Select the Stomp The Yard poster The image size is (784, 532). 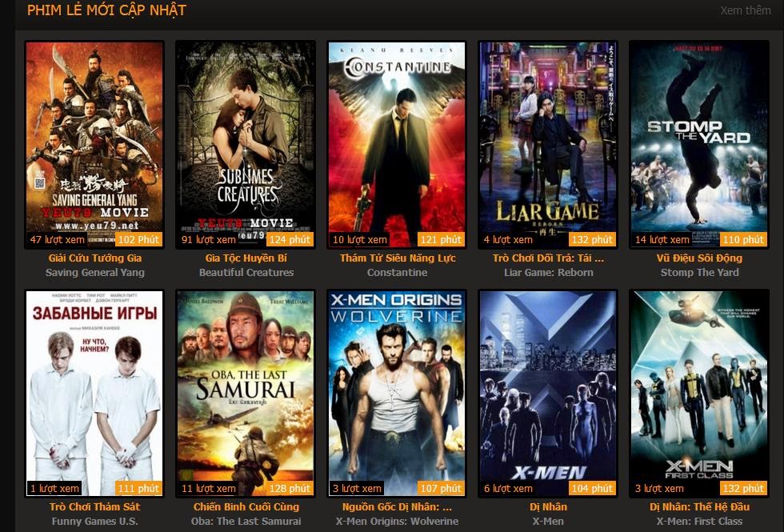tap(699, 144)
